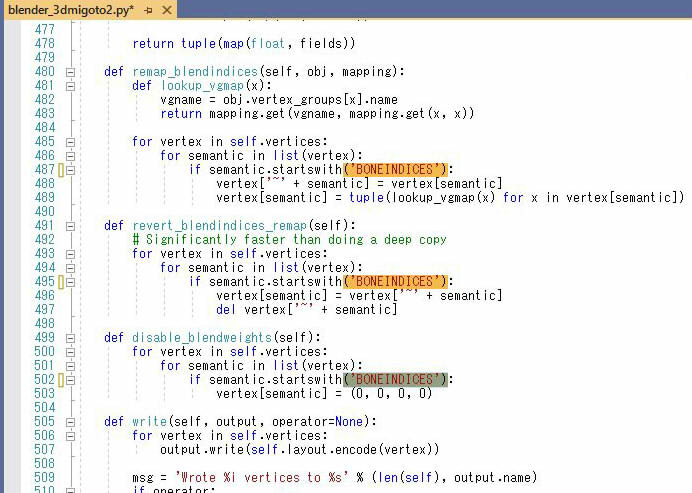
Task: Click highlighted 'BONEINDICES' on line 487
Action: pyautogui.click(x=395, y=169)
